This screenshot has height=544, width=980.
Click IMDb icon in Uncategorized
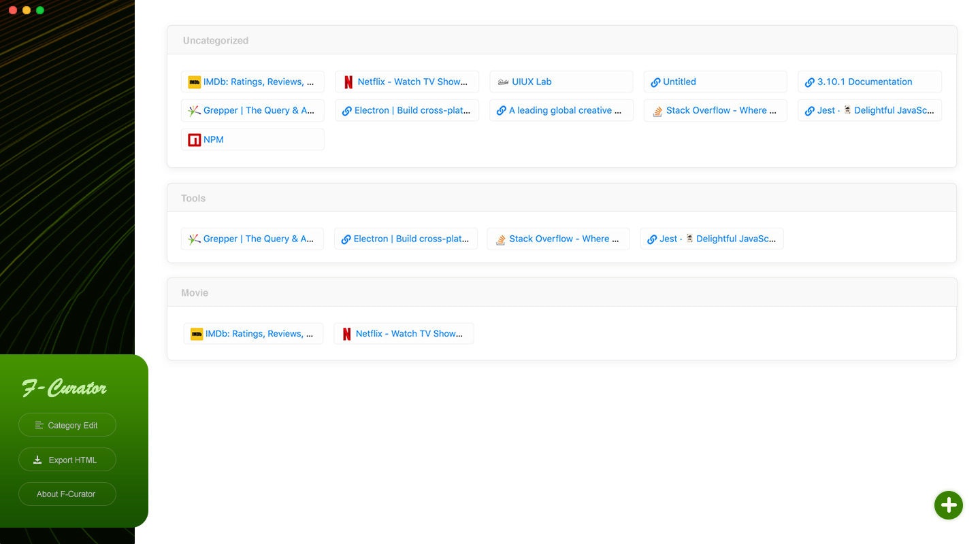194,82
